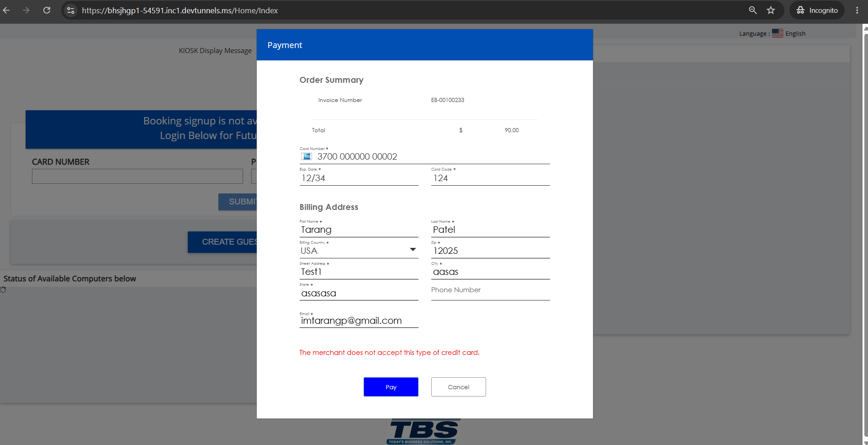Click the Pay button
This screenshot has width=868, height=445.
point(391,387)
